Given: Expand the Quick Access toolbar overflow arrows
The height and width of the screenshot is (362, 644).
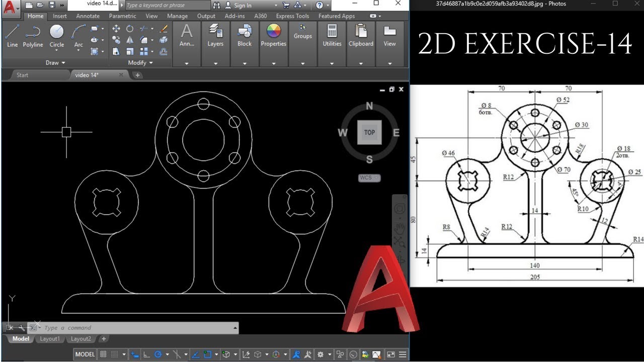Looking at the screenshot, I should tap(62, 5).
